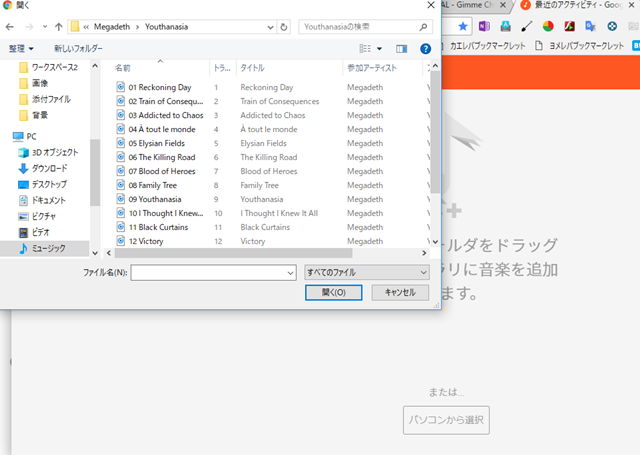The image size is (640, 455).
Task: Click the 開く(O) button
Action: (x=333, y=293)
